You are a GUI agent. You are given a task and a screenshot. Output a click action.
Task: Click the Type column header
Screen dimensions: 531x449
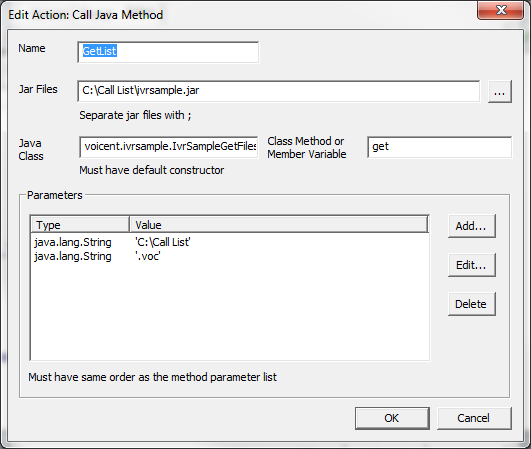tap(80, 225)
